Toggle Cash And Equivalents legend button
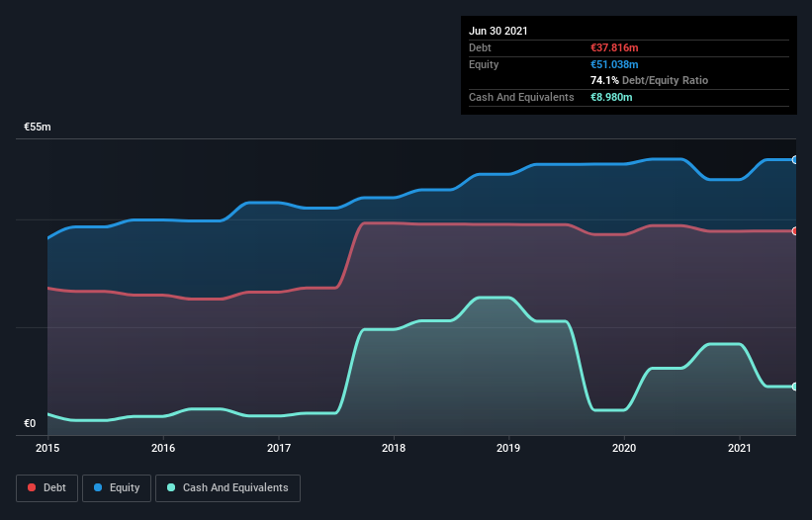Image resolution: width=812 pixels, height=520 pixels. [x=227, y=488]
